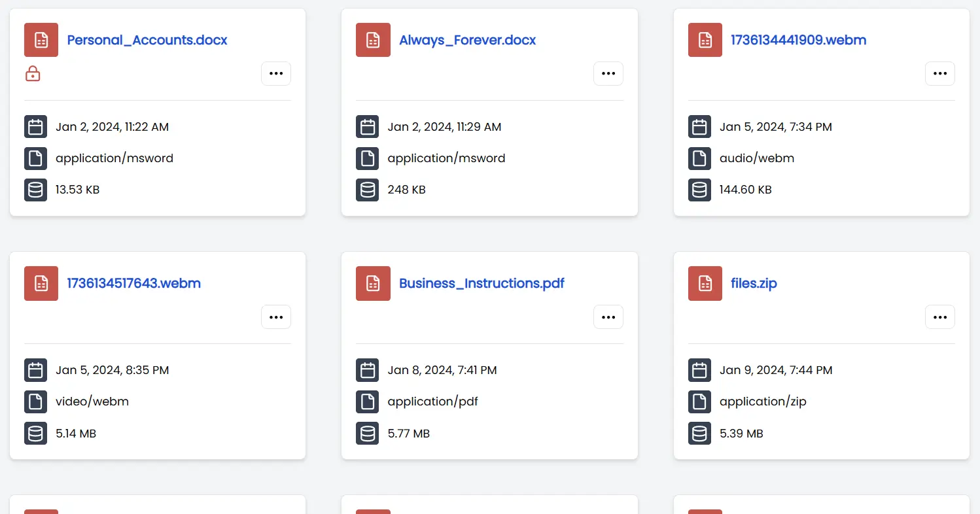
Task: Click storage size icon beside 13.53 KB
Action: [x=35, y=190]
